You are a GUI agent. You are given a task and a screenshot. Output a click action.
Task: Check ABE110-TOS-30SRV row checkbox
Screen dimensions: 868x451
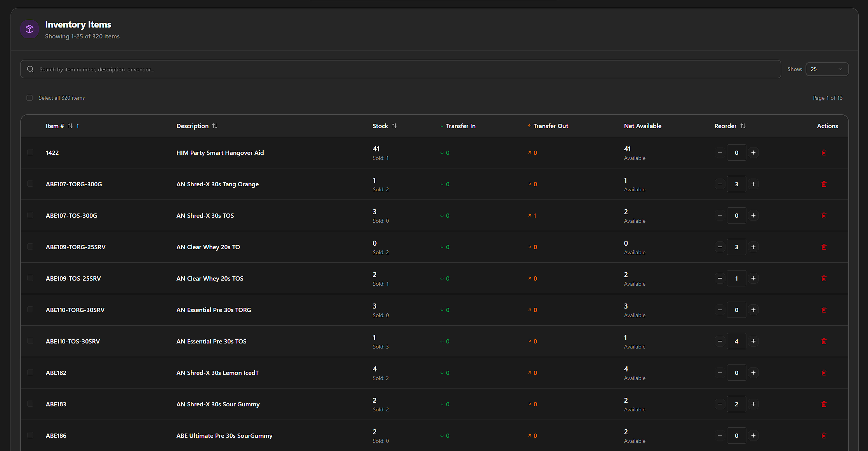point(30,341)
